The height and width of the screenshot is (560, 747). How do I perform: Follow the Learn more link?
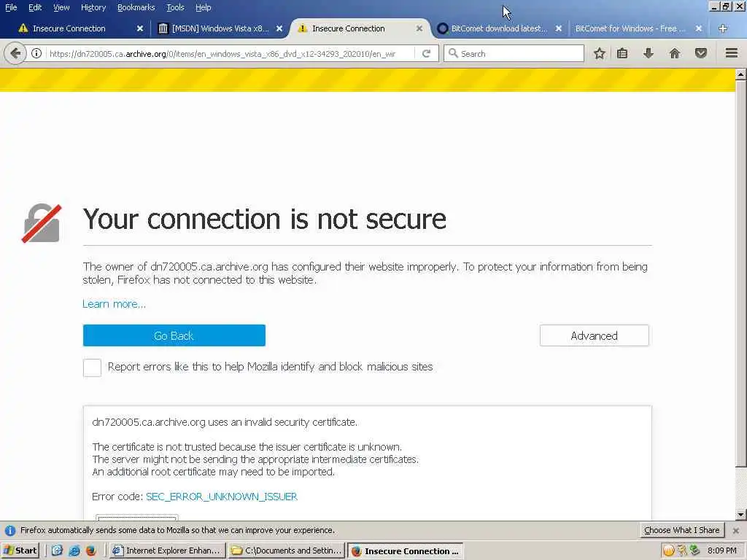pos(115,304)
